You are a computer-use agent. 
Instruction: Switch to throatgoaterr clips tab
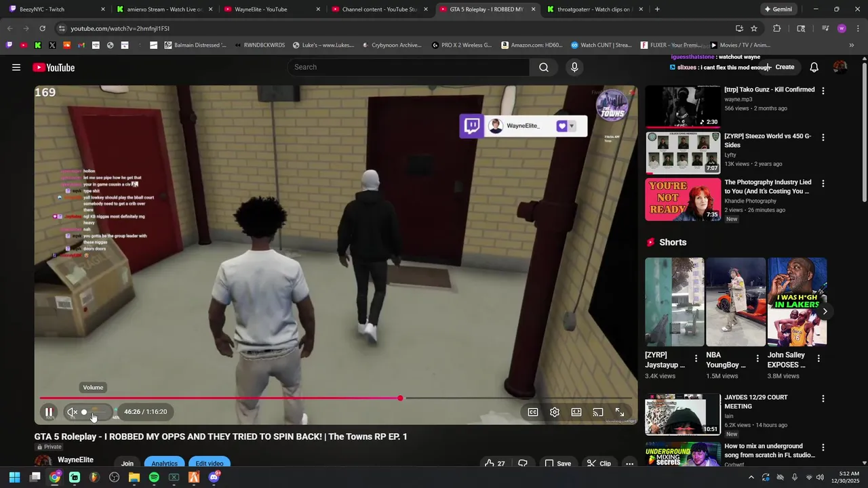595,9
